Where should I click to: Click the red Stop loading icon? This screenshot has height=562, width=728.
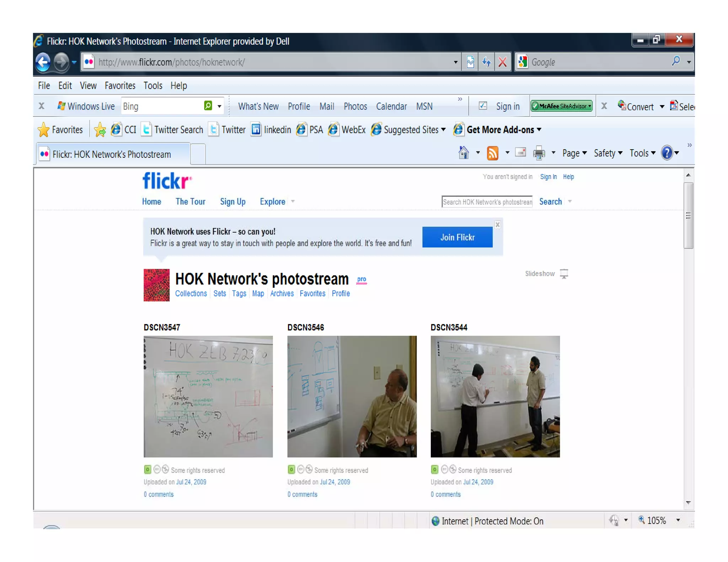(502, 62)
